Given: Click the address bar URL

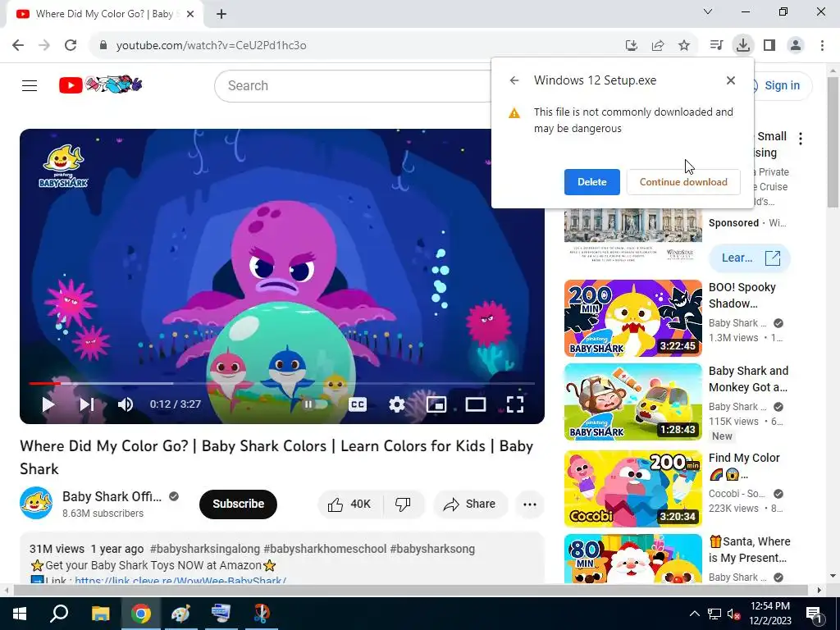Looking at the screenshot, I should (x=211, y=46).
